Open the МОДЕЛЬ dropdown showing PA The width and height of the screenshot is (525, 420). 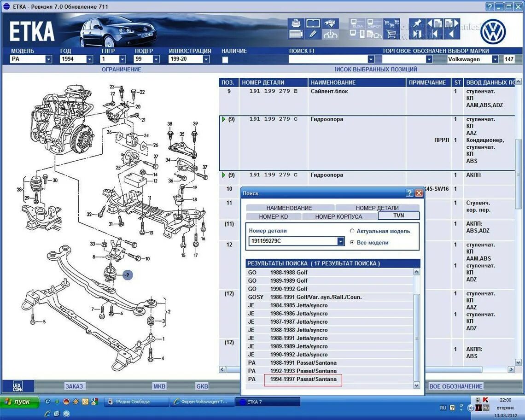(x=48, y=59)
